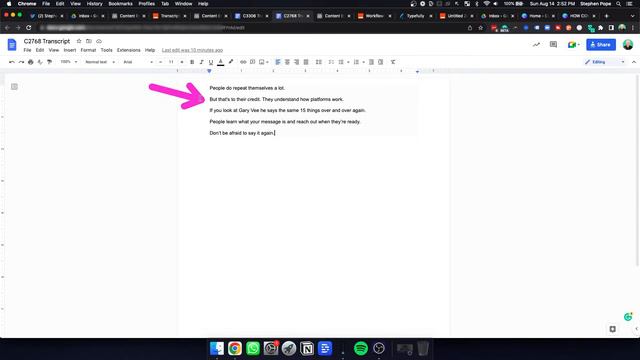Decrease the indent
The height and width of the screenshot is (360, 640).
[x=371, y=62]
